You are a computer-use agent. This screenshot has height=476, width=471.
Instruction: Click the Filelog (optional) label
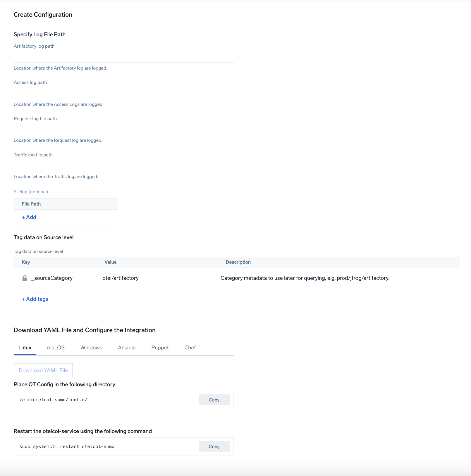tap(31, 192)
